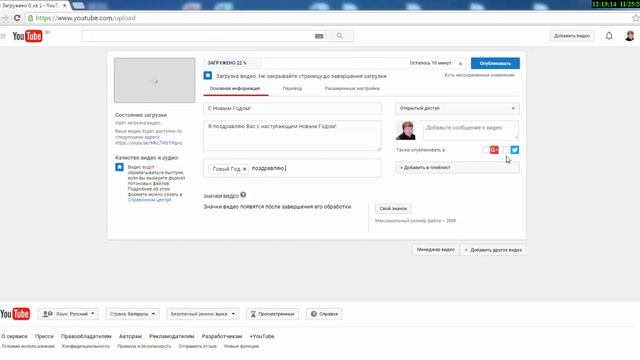Open country dropdown Страна: Беларусь

[132, 314]
